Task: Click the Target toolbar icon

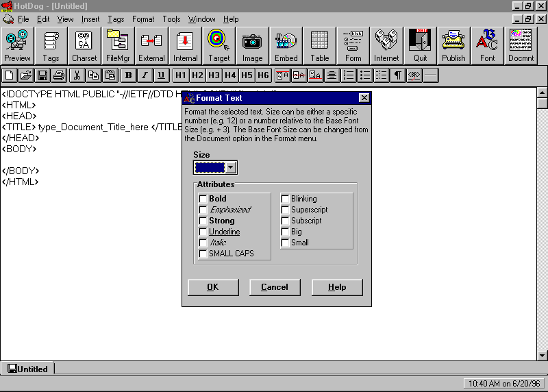Action: coord(219,46)
